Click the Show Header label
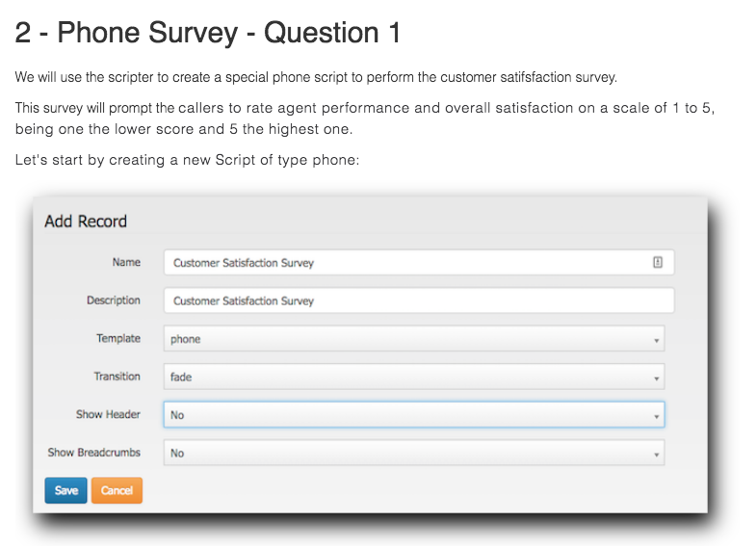 [108, 414]
